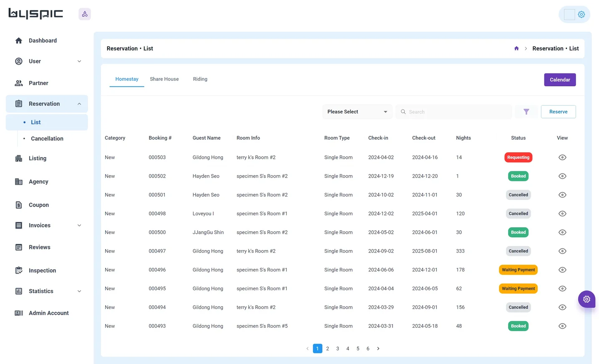Click the Reserve button
599x364 pixels.
tap(558, 112)
